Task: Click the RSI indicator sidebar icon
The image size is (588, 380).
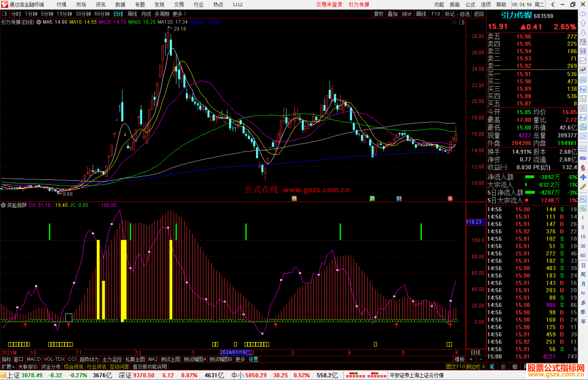Action: pyautogui.click(x=583, y=158)
